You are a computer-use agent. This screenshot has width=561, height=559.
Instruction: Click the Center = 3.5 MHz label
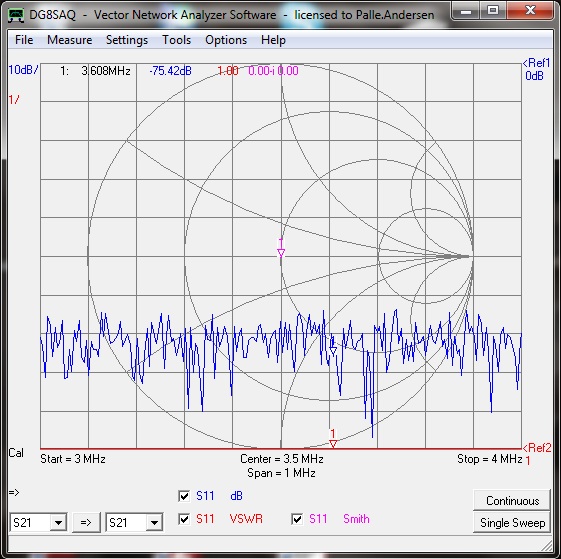(282, 459)
